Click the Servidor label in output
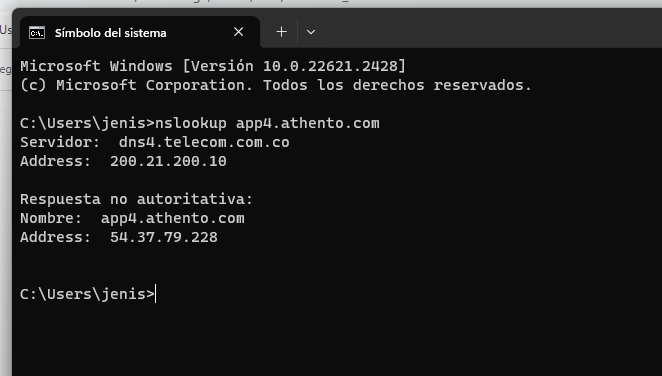Viewport: 662px width, 376px height. pyautogui.click(x=60, y=142)
